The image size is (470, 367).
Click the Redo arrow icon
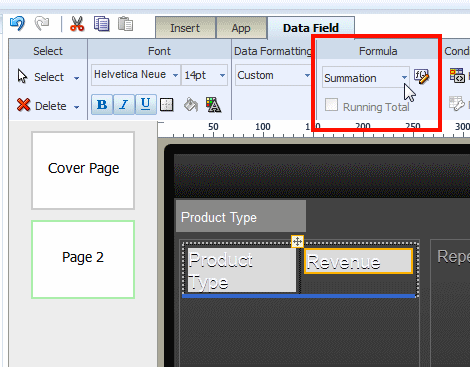(42, 24)
